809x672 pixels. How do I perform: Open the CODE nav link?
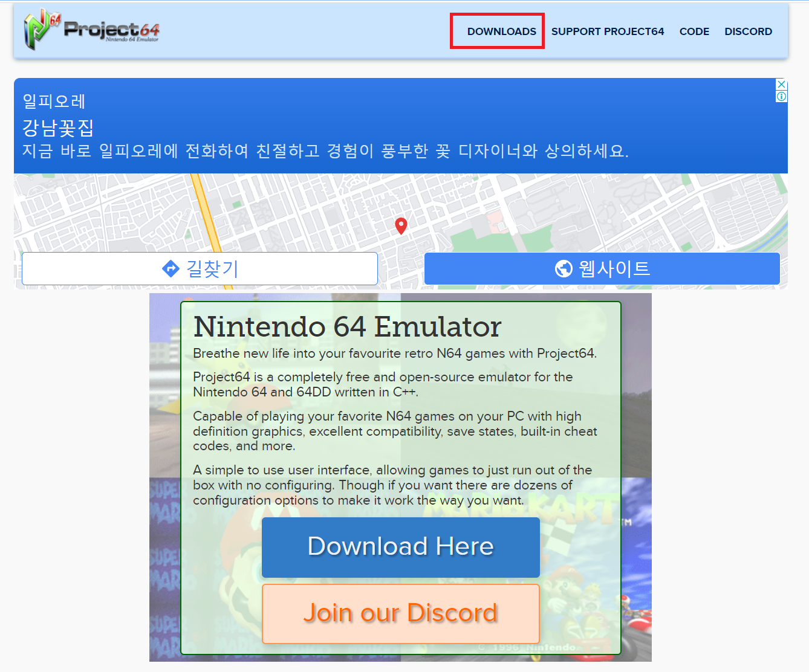point(694,31)
